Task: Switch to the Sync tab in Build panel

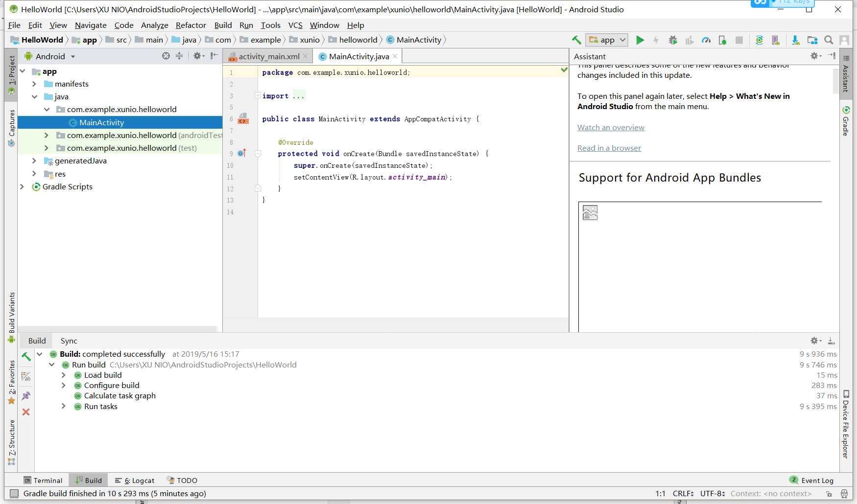Action: (x=69, y=341)
